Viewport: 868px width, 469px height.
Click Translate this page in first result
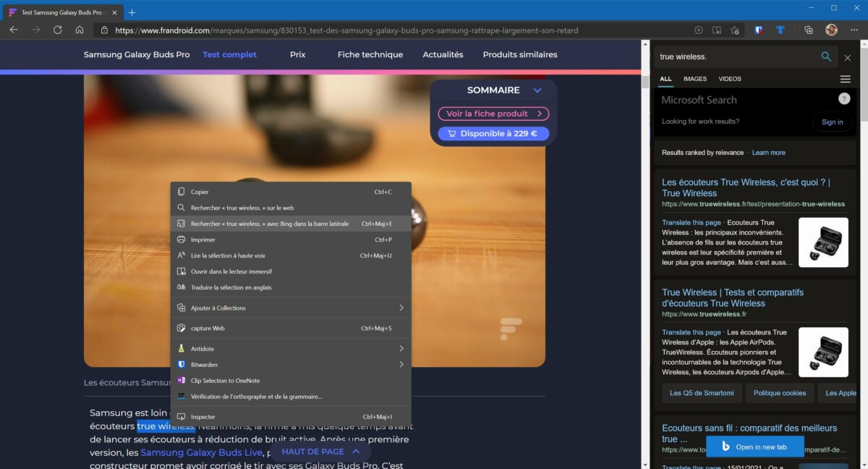point(692,222)
